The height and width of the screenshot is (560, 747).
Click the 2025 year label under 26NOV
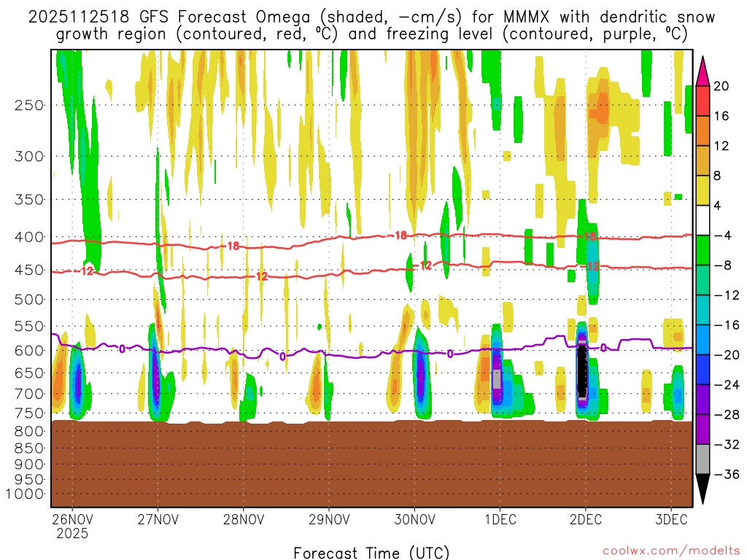pyautogui.click(x=72, y=533)
